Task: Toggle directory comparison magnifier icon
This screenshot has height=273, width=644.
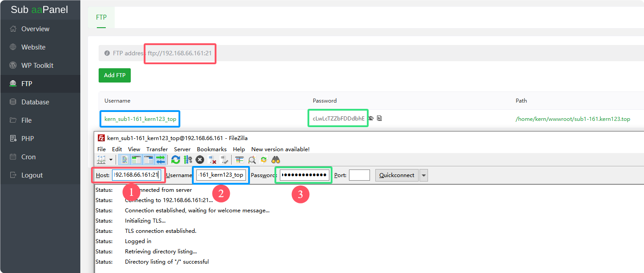Action: click(x=252, y=160)
